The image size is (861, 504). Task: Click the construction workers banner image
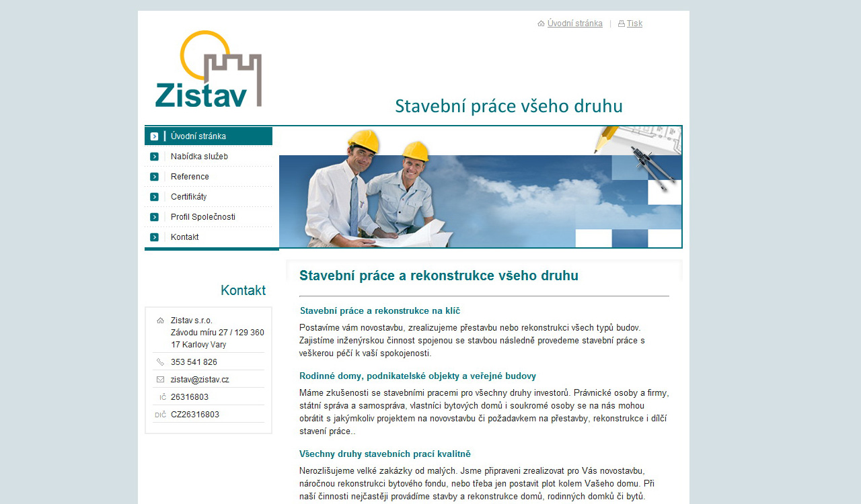tap(480, 187)
